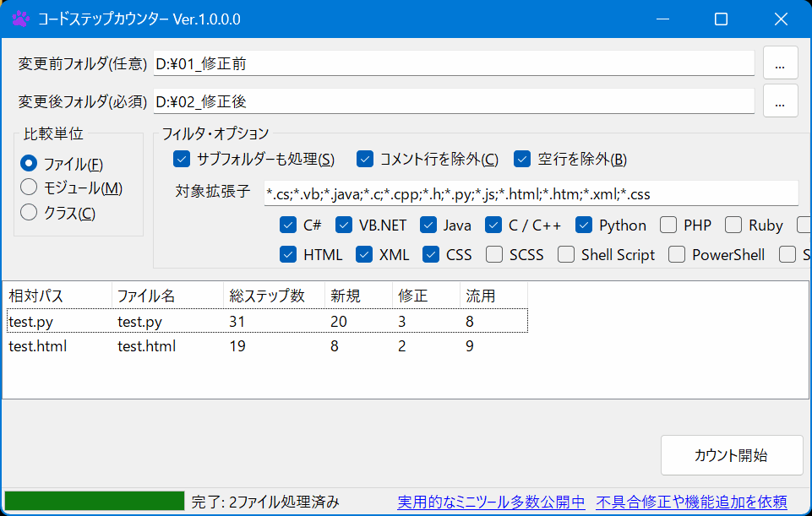Open 実用的なミニツール多数公開中 link
This screenshot has width=812, height=516.
click(491, 502)
